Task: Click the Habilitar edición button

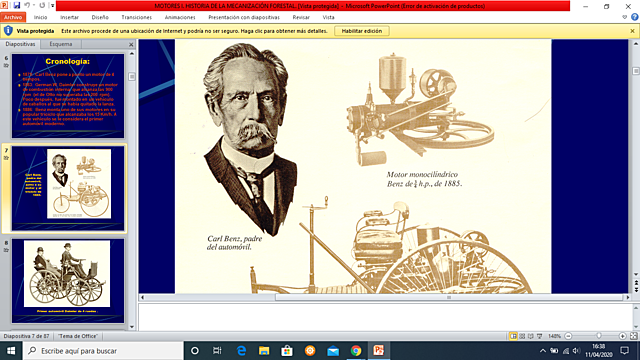Action: pyautogui.click(x=362, y=31)
